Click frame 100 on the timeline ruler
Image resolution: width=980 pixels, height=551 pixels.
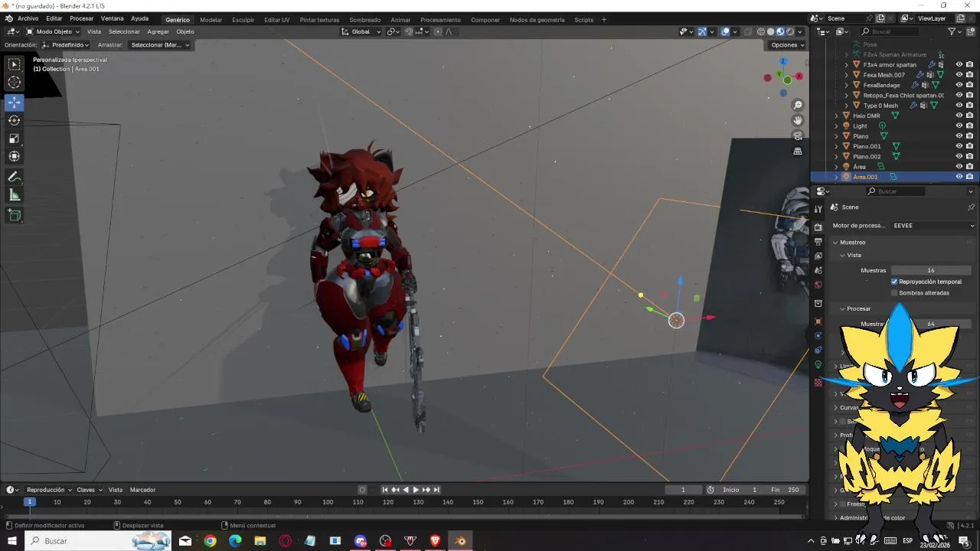pyautogui.click(x=328, y=502)
